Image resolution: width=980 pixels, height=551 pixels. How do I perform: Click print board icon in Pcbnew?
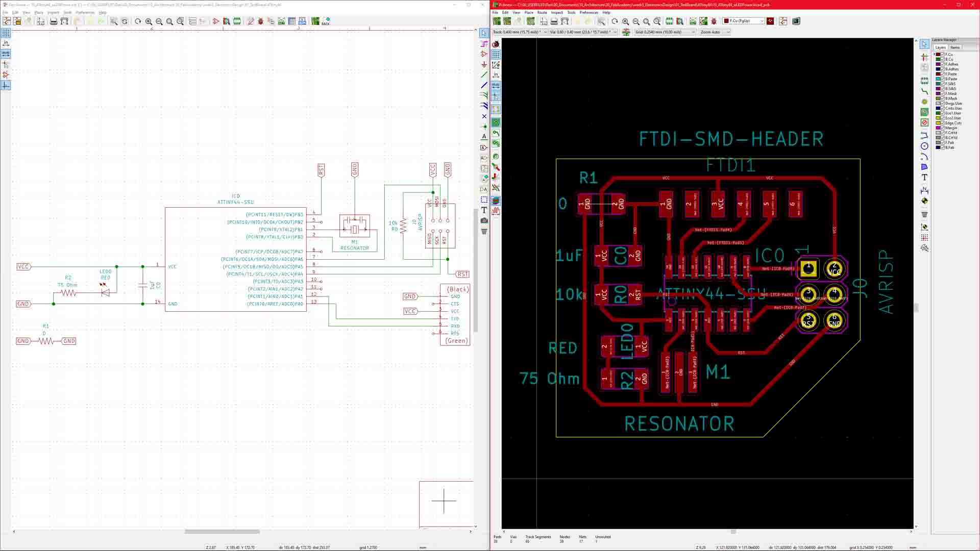[x=554, y=21]
